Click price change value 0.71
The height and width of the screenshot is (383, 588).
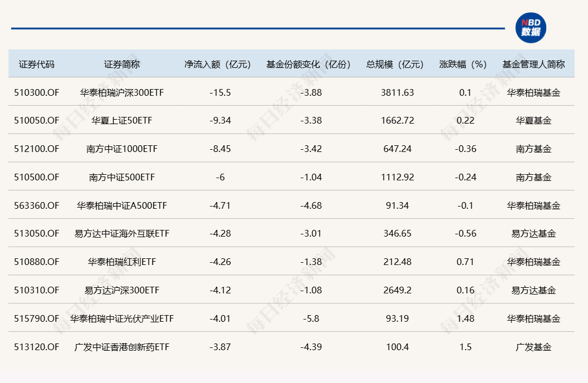(465, 262)
